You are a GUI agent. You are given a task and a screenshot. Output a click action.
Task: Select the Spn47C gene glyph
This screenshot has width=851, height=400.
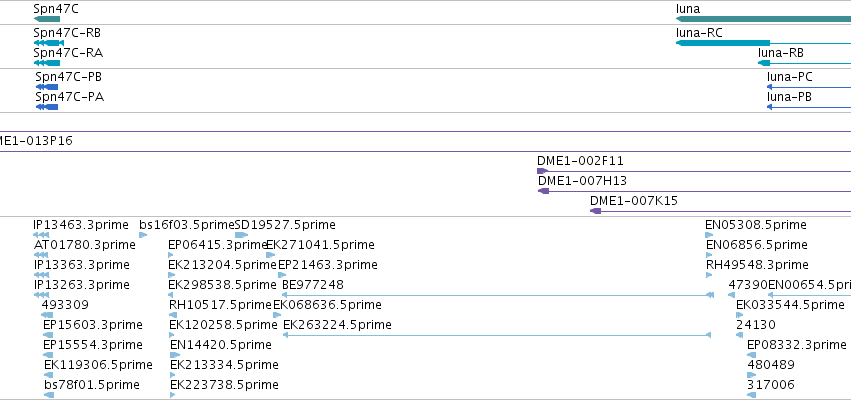point(47,19)
